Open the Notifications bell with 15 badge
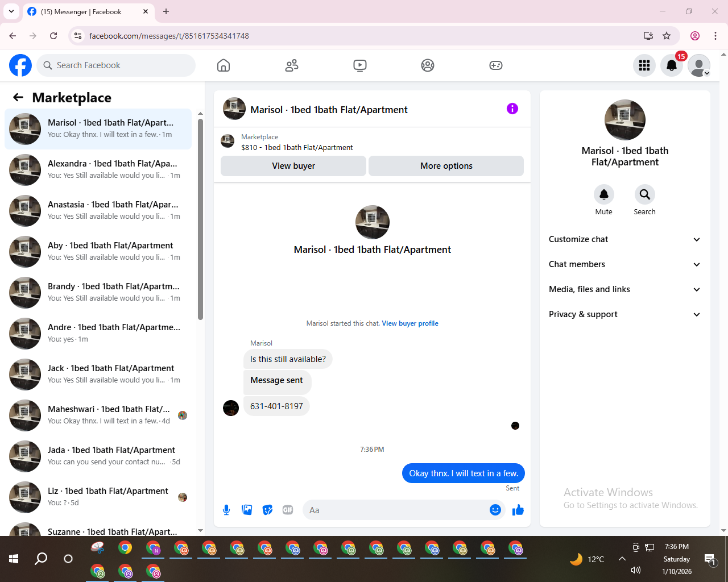Image resolution: width=728 pixels, height=582 pixels. pos(672,65)
